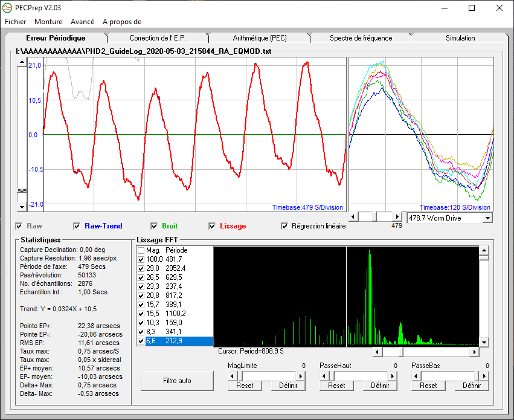Click the PasseBas slider right arrow

coord(484,375)
